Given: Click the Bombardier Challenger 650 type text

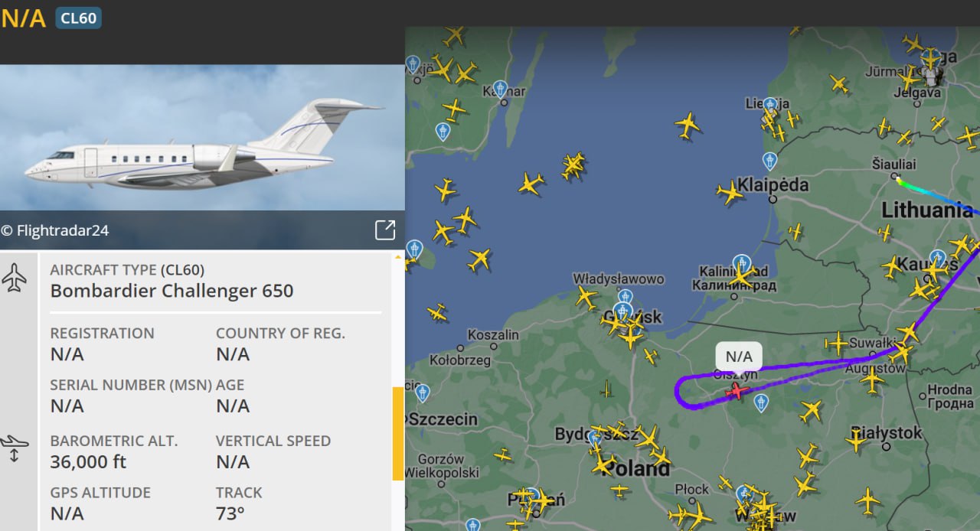Looking at the screenshot, I should click(x=171, y=291).
